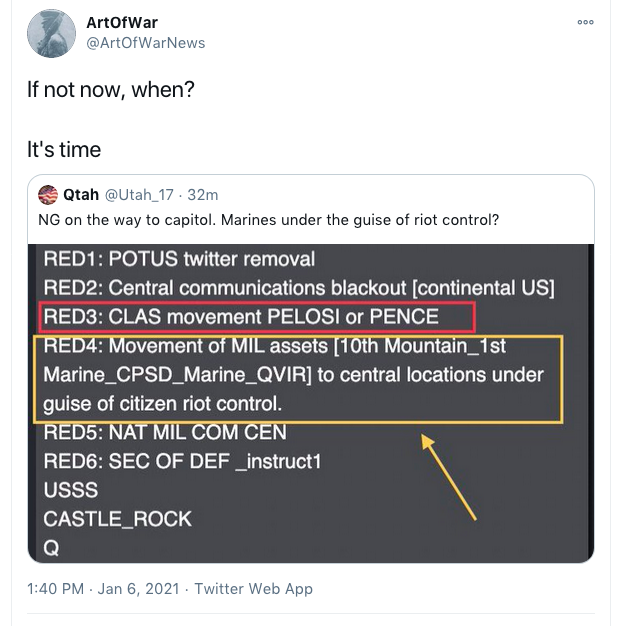Open the Qtah display name in quoted tweet
Image resolution: width=621 pixels, height=626 pixels.
(x=81, y=194)
